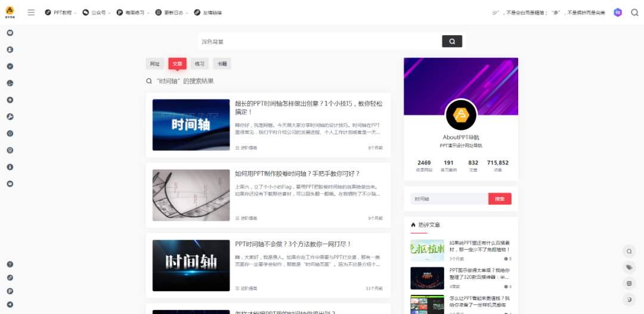Open article PPT时间轴不会做？3个方法
Image resolution: width=644 pixels, height=314 pixels.
(293, 244)
